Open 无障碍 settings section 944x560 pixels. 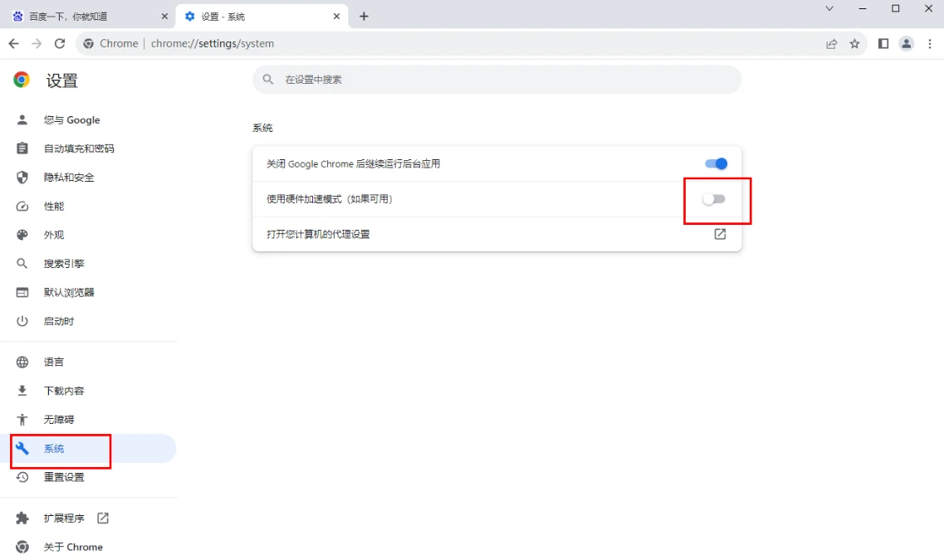coord(88,419)
